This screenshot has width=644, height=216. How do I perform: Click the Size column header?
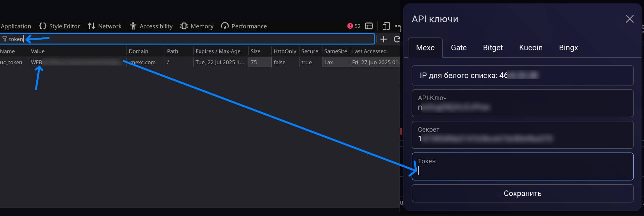coord(260,51)
